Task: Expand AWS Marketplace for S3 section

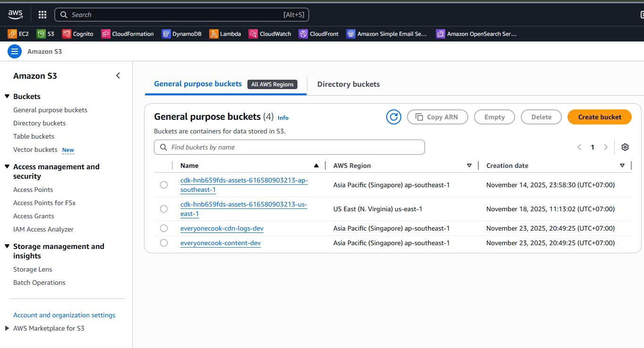Action: coord(7,328)
